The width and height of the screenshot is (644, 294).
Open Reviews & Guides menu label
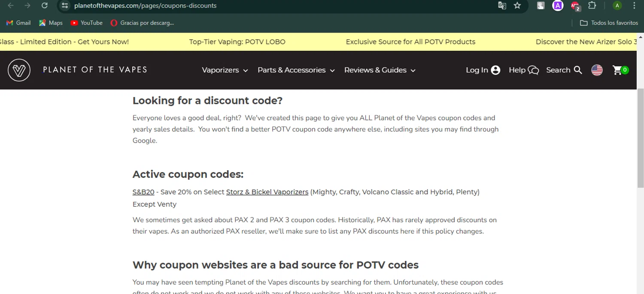pos(375,70)
